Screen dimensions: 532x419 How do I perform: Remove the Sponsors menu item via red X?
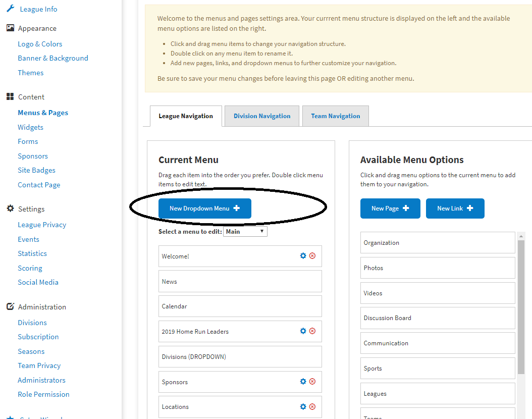pos(312,382)
